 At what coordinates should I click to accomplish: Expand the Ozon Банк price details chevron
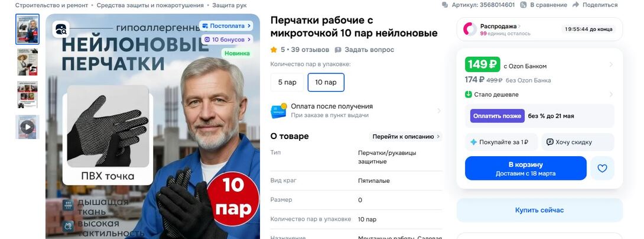pyautogui.click(x=611, y=64)
